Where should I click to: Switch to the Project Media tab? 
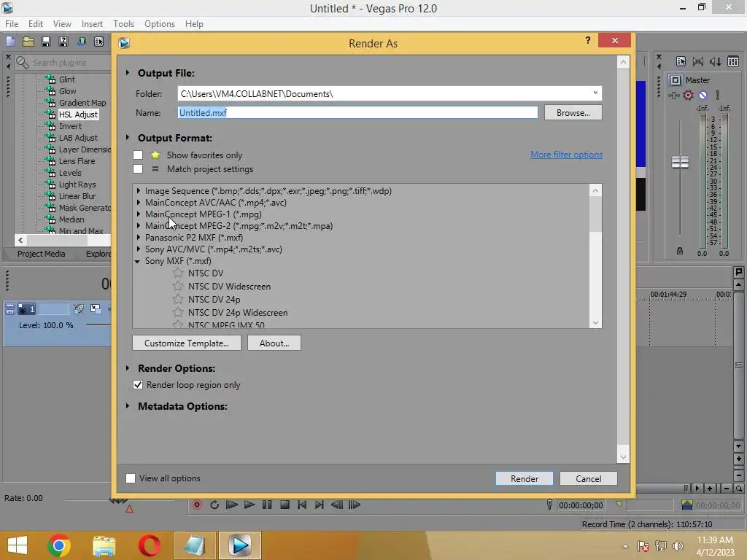click(41, 254)
